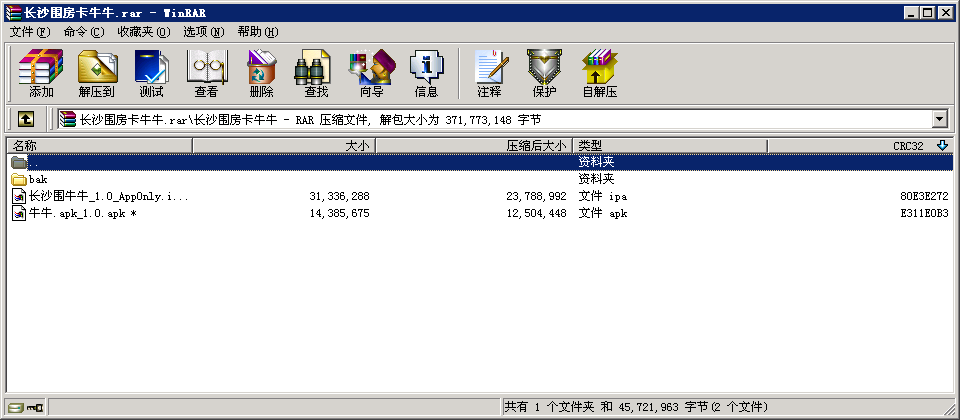
Task: Open the 文件(F) menu
Action: pyautogui.click(x=30, y=32)
